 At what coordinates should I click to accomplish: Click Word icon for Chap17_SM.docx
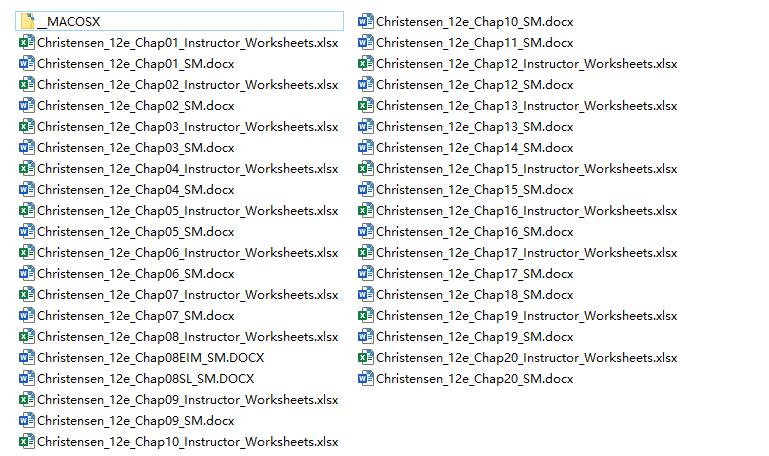[366, 273]
